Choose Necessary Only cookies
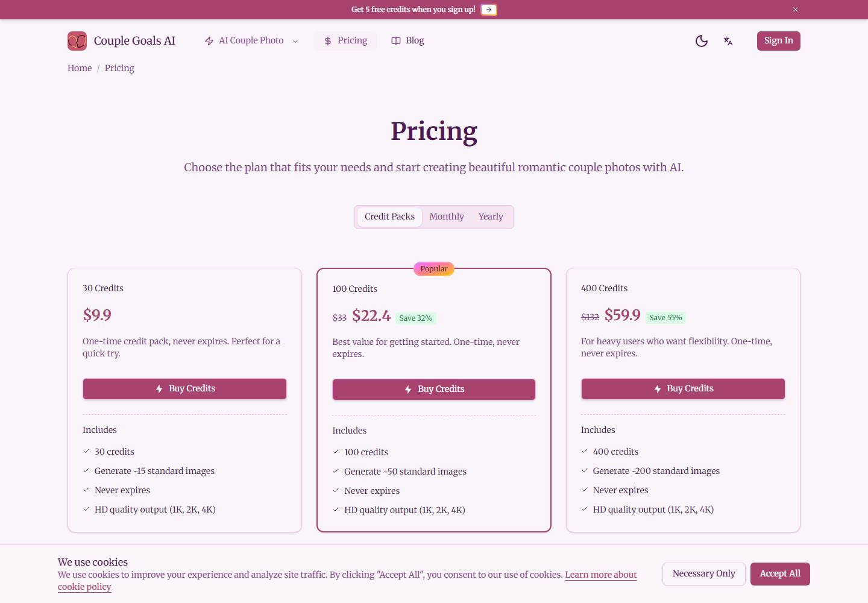Screen dimensions: 868x603 point(704,574)
